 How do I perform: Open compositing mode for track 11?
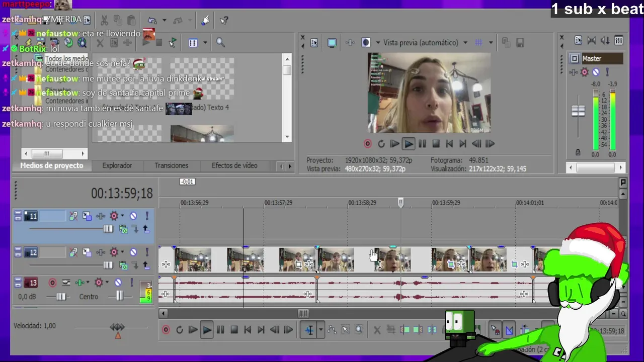123,229
